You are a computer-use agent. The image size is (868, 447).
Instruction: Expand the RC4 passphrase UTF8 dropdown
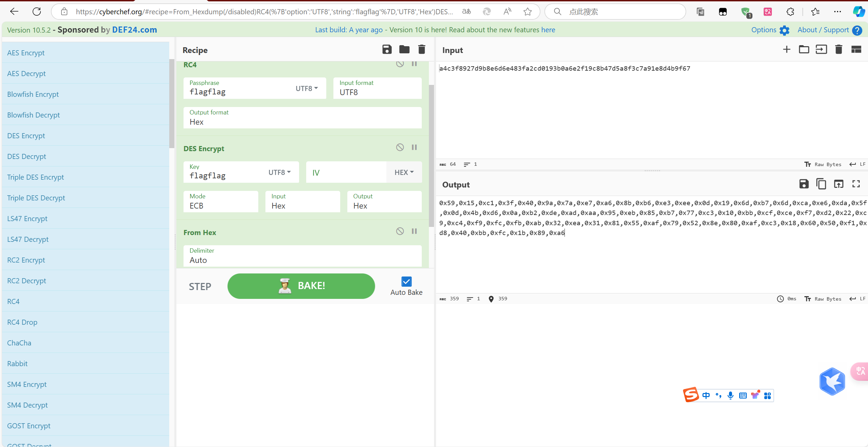[x=307, y=88]
